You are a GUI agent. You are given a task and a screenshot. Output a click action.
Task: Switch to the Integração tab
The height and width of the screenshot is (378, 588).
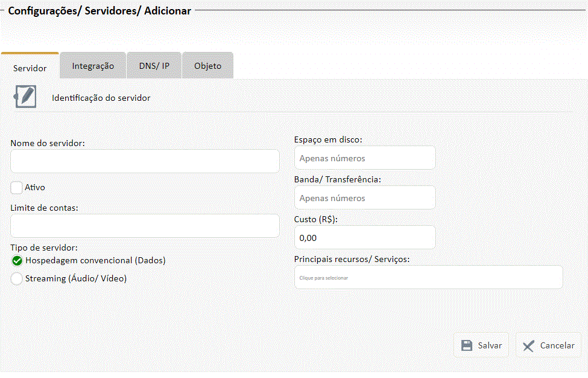[x=93, y=66]
